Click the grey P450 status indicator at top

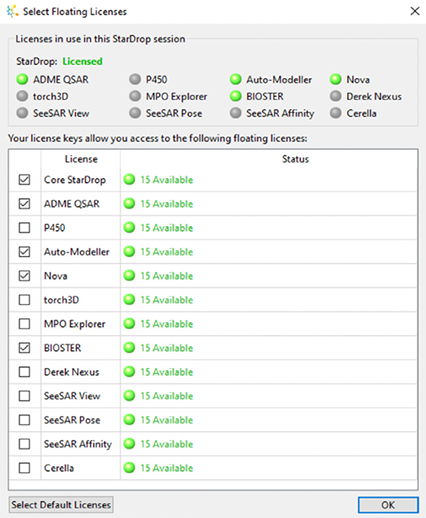135,79
